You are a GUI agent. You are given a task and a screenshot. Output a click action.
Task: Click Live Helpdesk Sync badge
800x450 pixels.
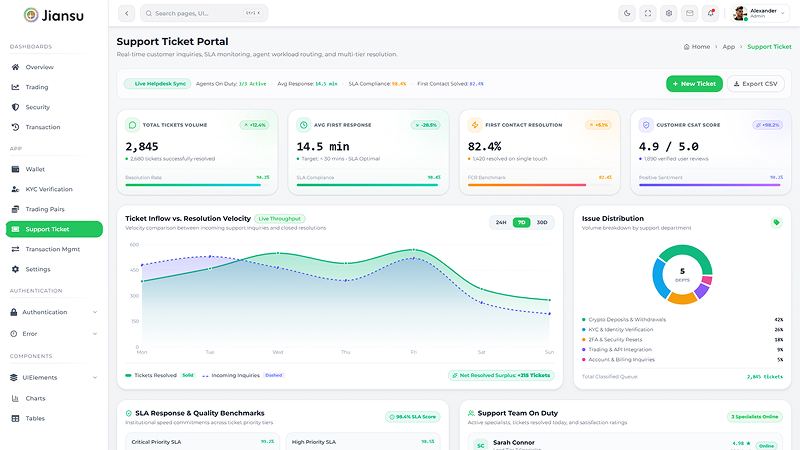click(x=158, y=84)
